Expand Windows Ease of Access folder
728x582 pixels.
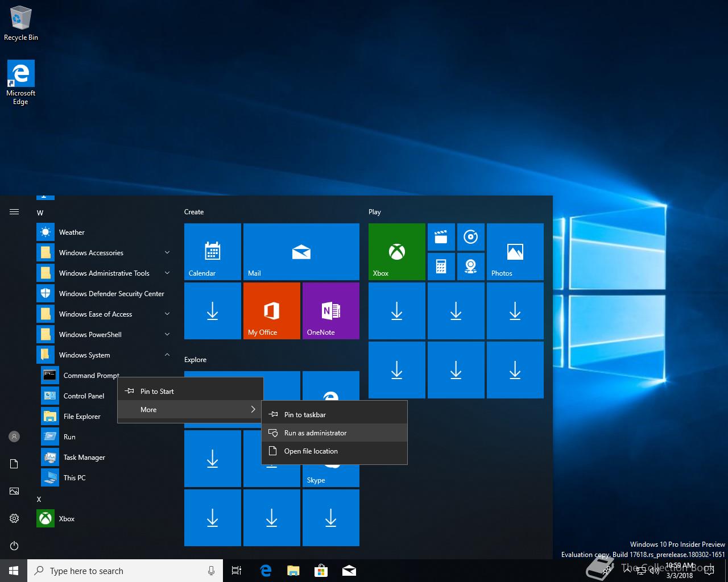[x=105, y=314]
